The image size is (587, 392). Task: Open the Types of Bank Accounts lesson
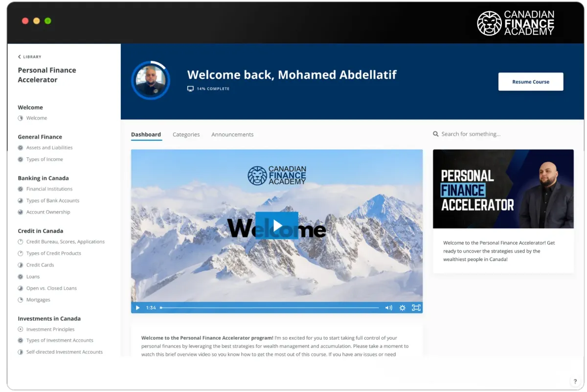point(53,201)
